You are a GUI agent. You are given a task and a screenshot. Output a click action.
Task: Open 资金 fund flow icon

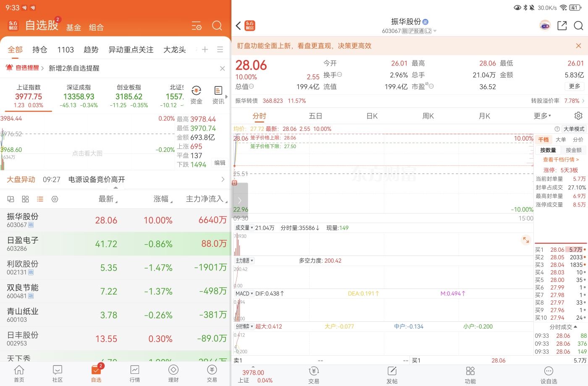(196, 95)
